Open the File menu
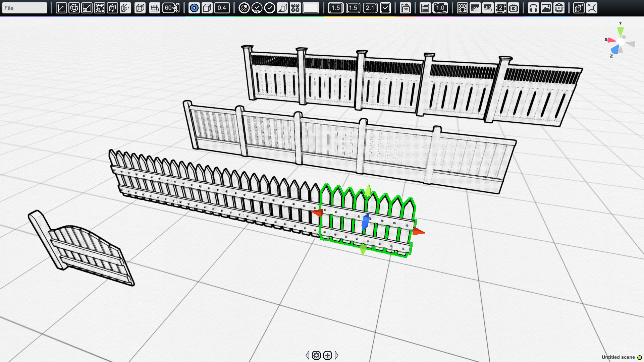This screenshot has width=644, height=362. coord(23,8)
